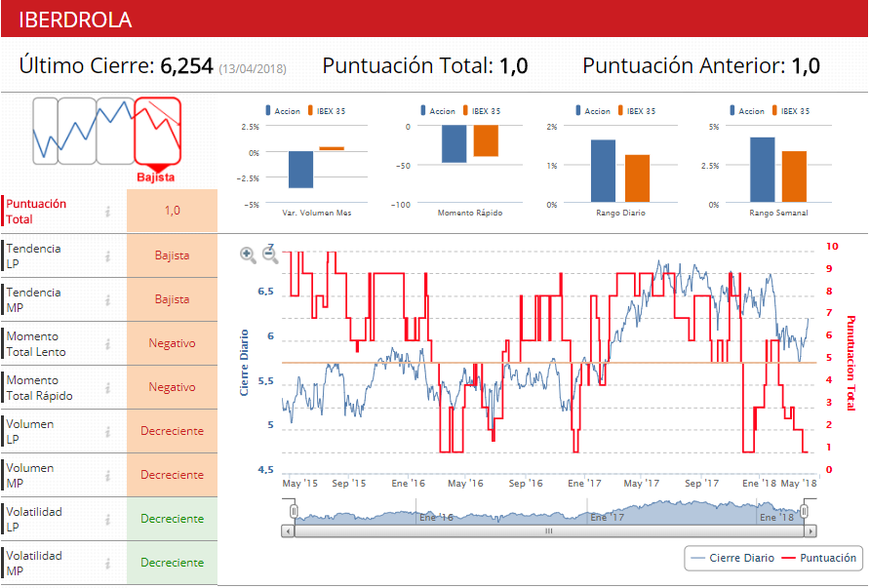Screen dimensions: 870x588
Task: Toggle Accion series in Var. Volumen Mes legend
Action: 283,111
